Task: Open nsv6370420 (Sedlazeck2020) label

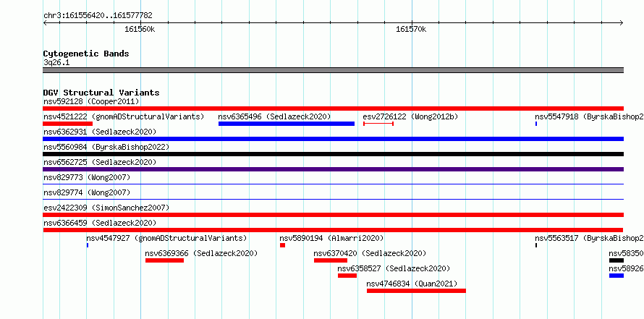Action: [x=370, y=253]
